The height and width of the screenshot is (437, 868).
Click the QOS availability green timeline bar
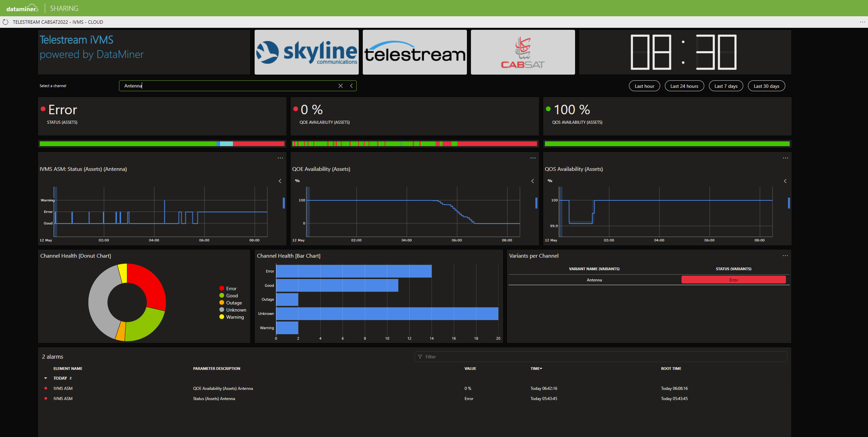667,144
